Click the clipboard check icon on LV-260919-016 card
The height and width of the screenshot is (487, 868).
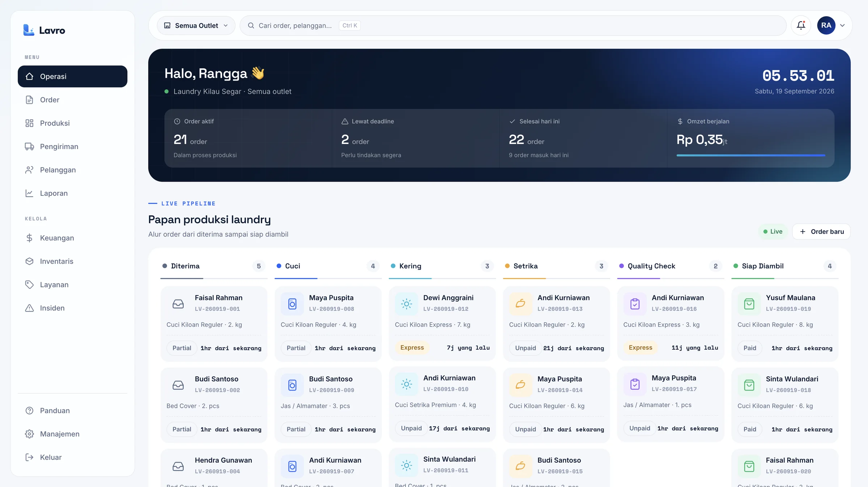pos(635,304)
